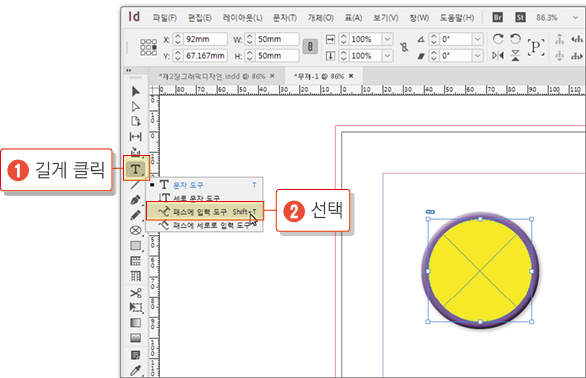Select the Horizontal Grid tool
586x378 pixels.
(136, 261)
